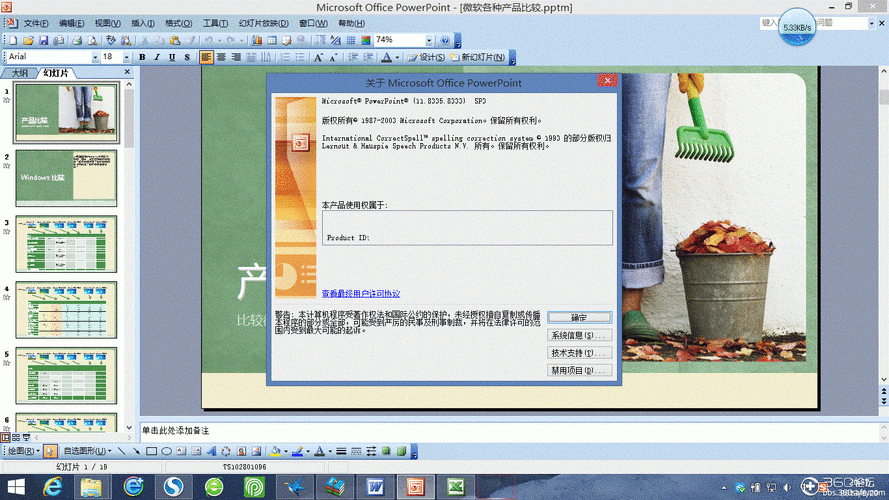This screenshot has height=500, width=889.
Task: Open the 插入(I) menu
Action: [x=142, y=23]
